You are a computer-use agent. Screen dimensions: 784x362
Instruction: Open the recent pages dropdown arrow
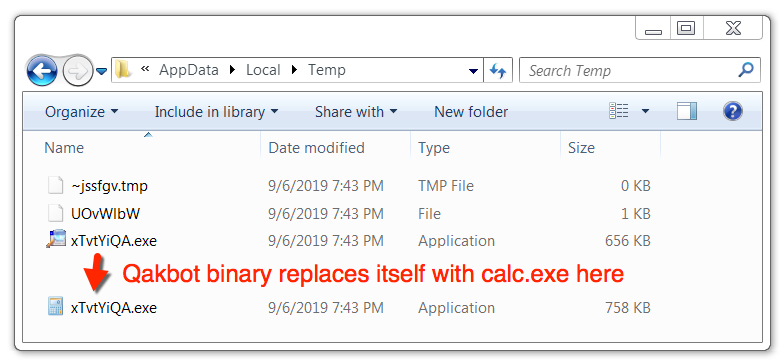point(102,71)
